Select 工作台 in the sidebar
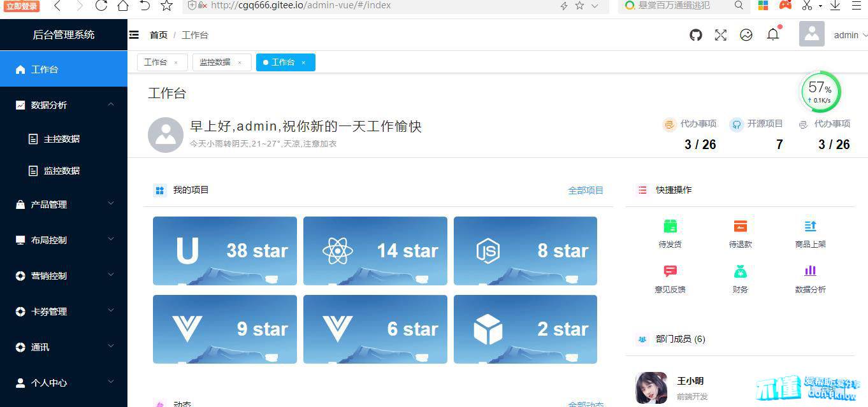 pyautogui.click(x=64, y=69)
